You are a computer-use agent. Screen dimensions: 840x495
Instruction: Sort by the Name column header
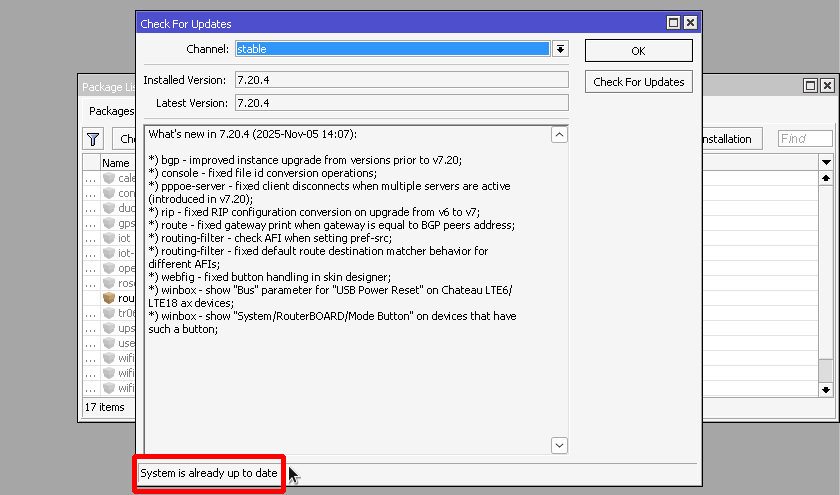(117, 162)
